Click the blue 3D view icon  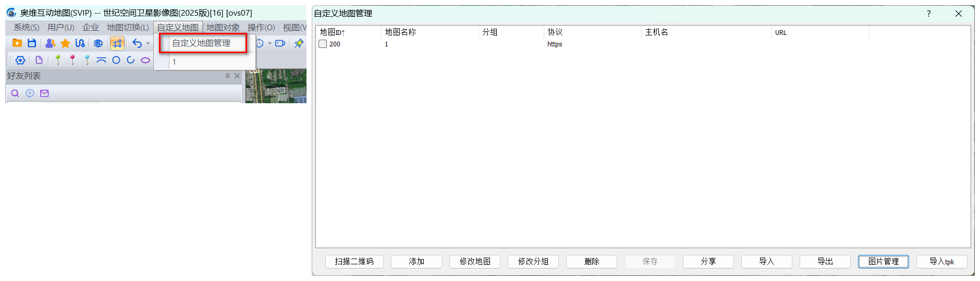[x=98, y=43]
